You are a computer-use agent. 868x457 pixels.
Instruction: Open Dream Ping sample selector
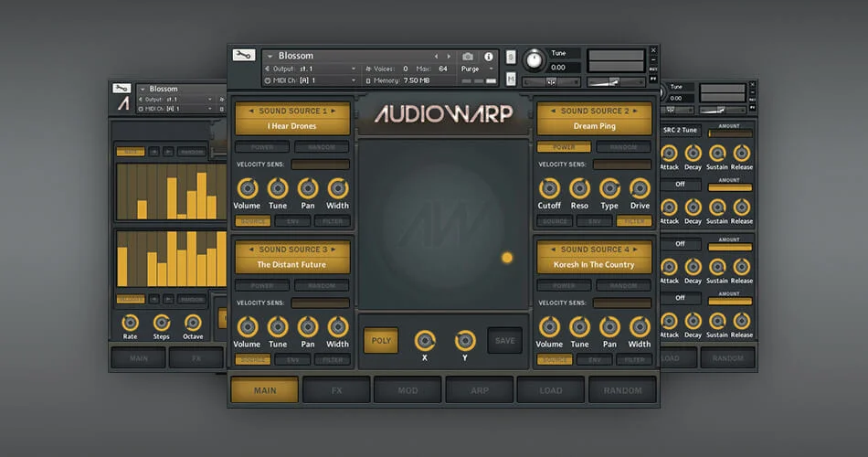pos(594,126)
